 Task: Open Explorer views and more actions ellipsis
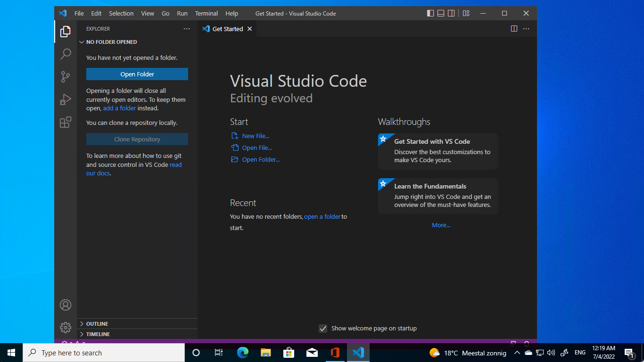click(187, 29)
